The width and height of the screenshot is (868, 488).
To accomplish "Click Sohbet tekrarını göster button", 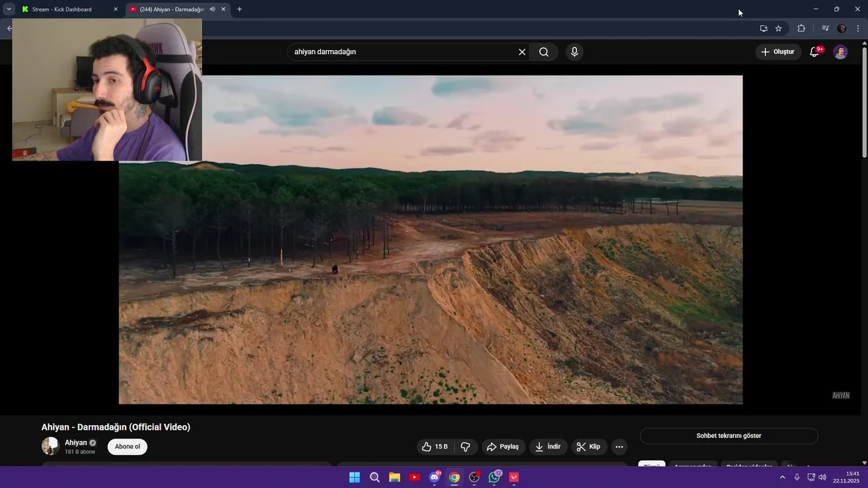I will (729, 436).
